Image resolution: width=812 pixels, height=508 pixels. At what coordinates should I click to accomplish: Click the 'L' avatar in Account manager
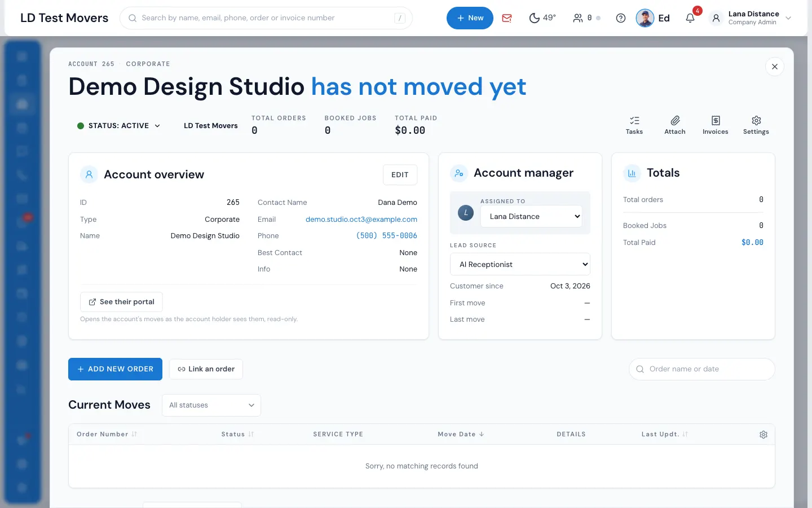[466, 213]
